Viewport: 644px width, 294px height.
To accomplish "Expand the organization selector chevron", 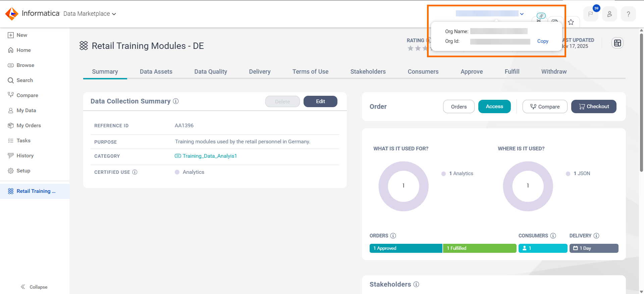I will (522, 14).
